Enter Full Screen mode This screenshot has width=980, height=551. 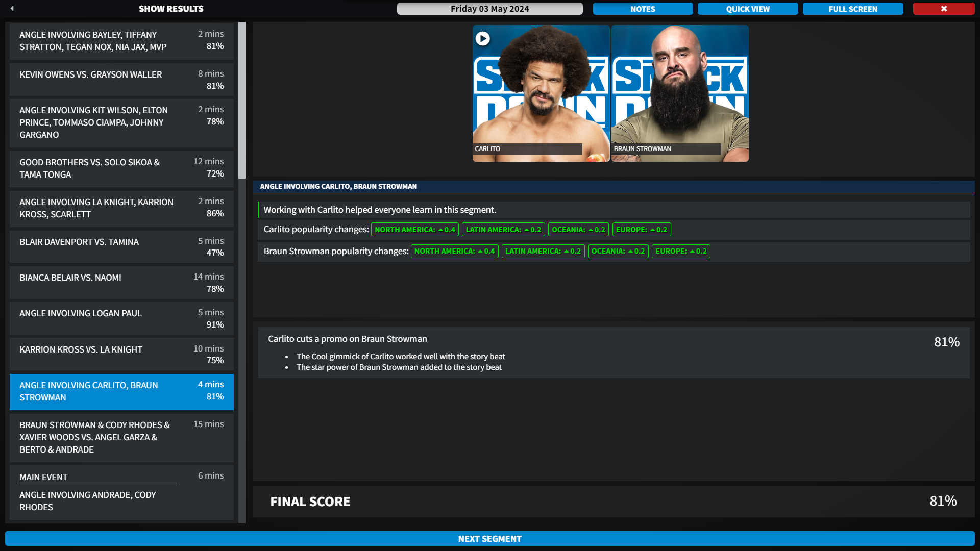[852, 9]
